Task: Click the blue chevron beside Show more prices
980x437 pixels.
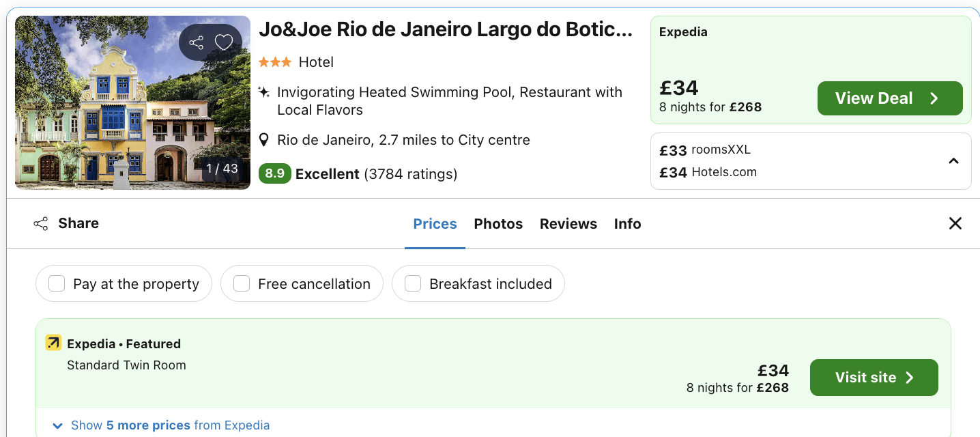Action: pyautogui.click(x=57, y=425)
